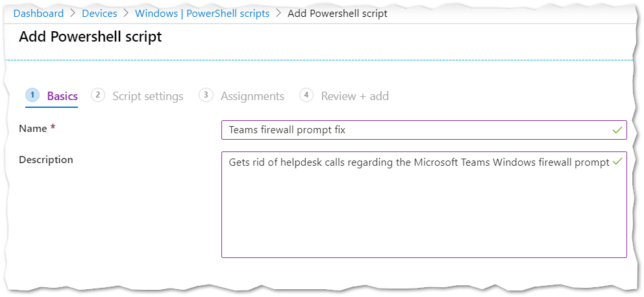The height and width of the screenshot is (297, 644).
Task: Jump to the Review + add tab
Action: click(x=354, y=96)
